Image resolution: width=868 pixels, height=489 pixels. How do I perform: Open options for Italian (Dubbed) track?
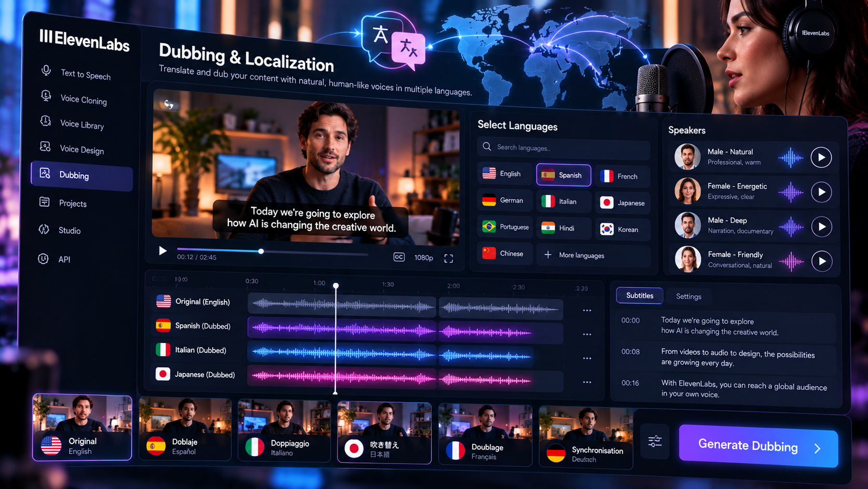(x=587, y=358)
